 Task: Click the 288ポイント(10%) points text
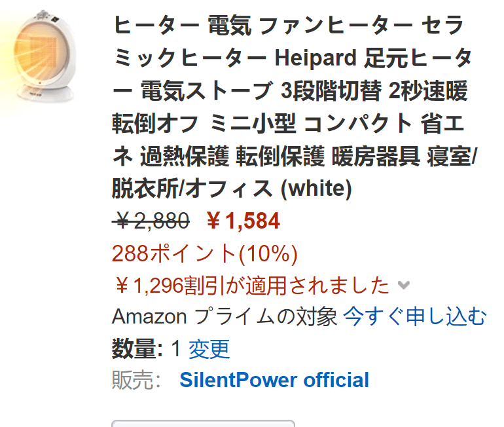tap(205, 253)
